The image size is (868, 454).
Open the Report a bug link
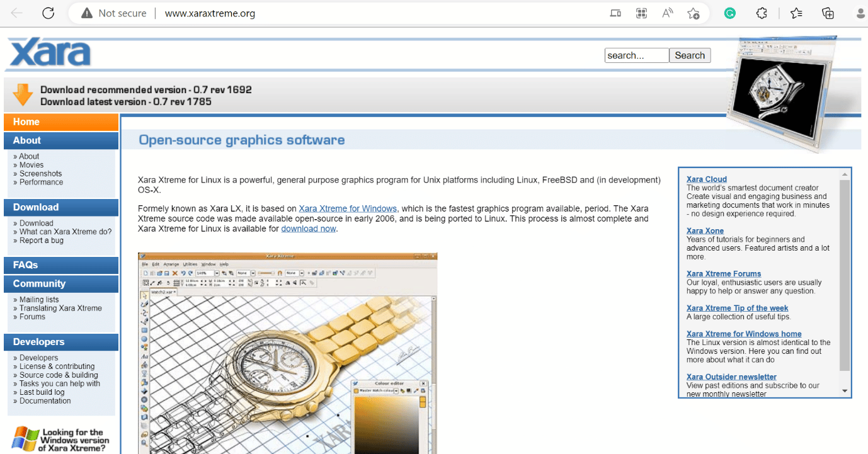(x=41, y=240)
